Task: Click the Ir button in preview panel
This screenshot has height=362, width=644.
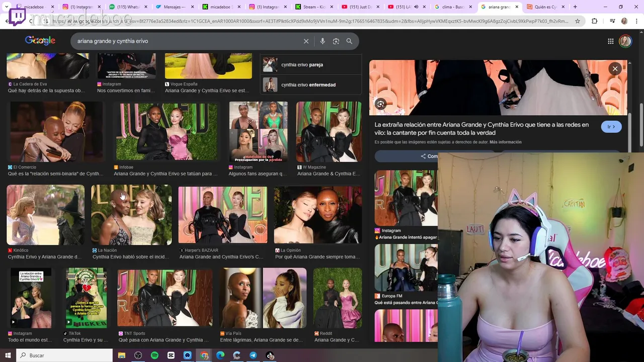Action: point(611,127)
